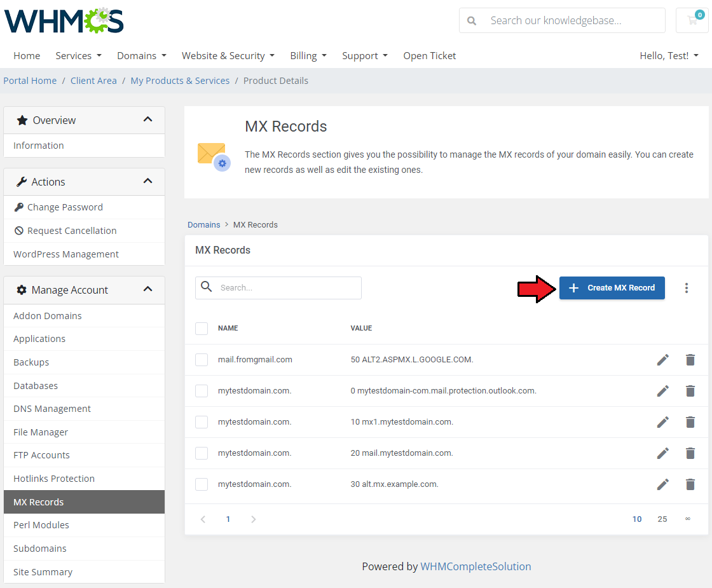Collapse the Actions panel chevron
This screenshot has height=588, width=712.
pyautogui.click(x=147, y=181)
